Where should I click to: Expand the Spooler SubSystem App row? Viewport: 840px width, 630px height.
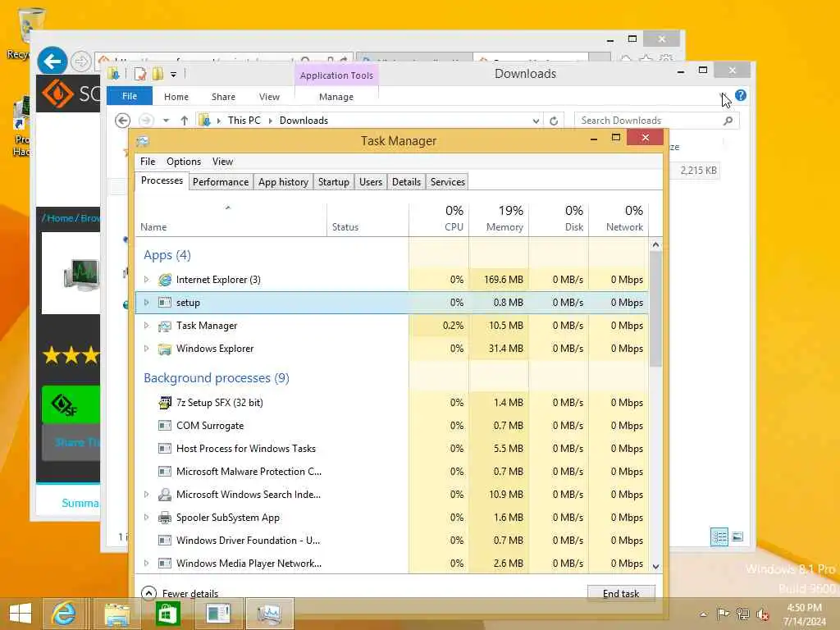tap(146, 518)
